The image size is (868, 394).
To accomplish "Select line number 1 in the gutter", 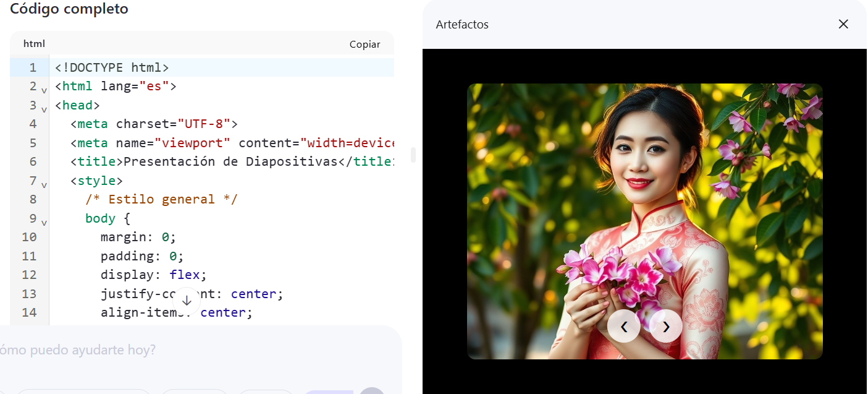I will [x=33, y=67].
